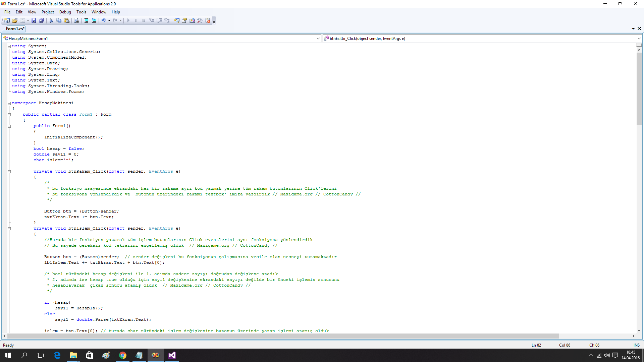Open the File menu
Image resolution: width=644 pixels, height=362 pixels.
[x=7, y=12]
